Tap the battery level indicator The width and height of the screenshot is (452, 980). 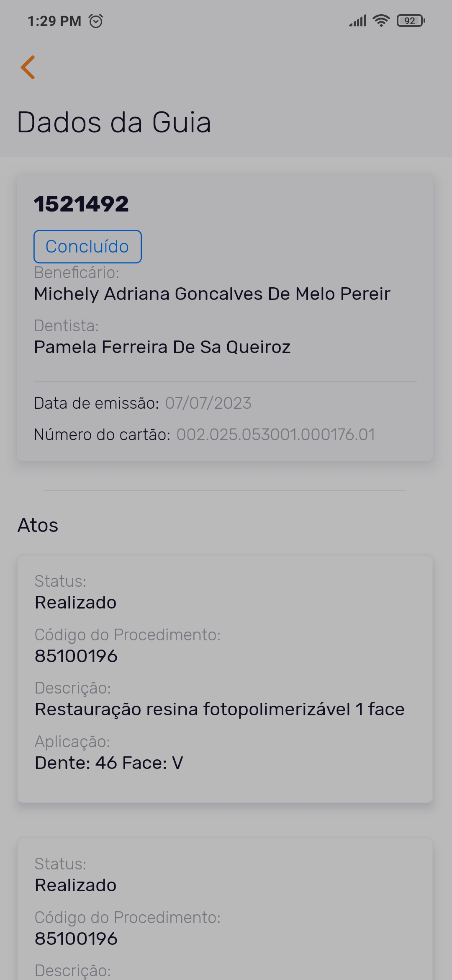tap(411, 21)
